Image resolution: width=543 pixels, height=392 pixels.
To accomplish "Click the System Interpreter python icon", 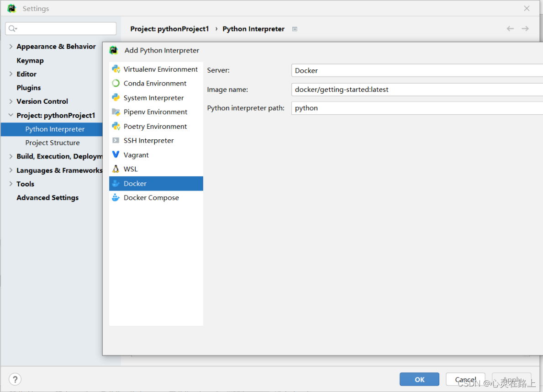I will pos(116,98).
